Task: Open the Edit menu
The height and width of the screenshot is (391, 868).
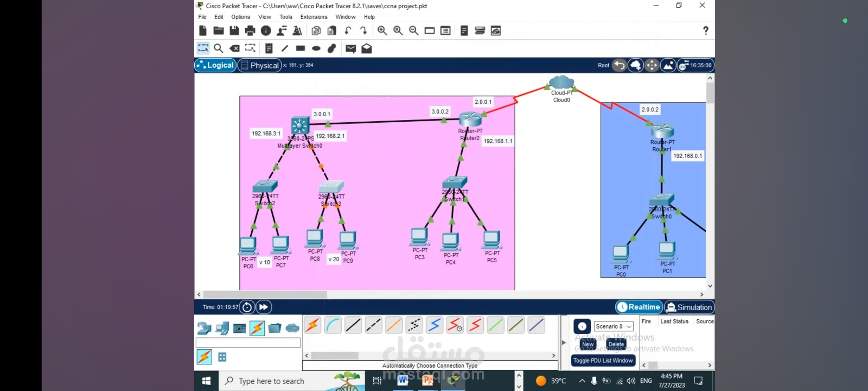Action: pos(218,17)
